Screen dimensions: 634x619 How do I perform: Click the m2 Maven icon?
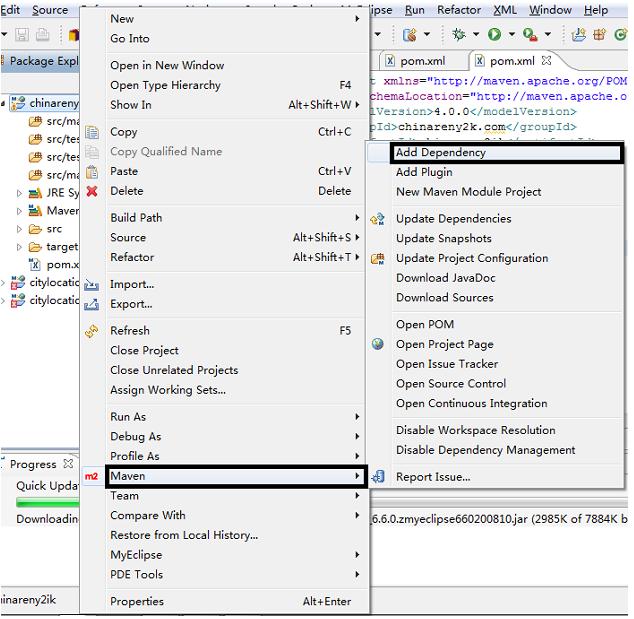[91, 476]
